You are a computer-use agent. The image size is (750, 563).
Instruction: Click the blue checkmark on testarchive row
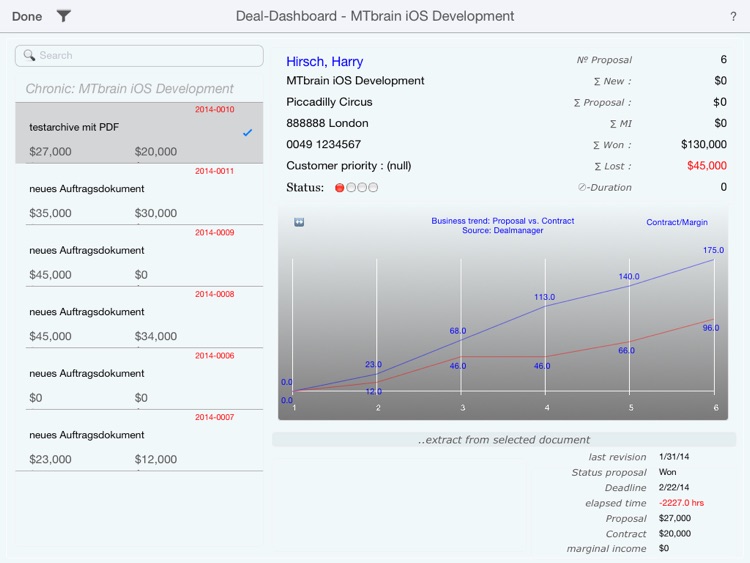click(x=247, y=132)
